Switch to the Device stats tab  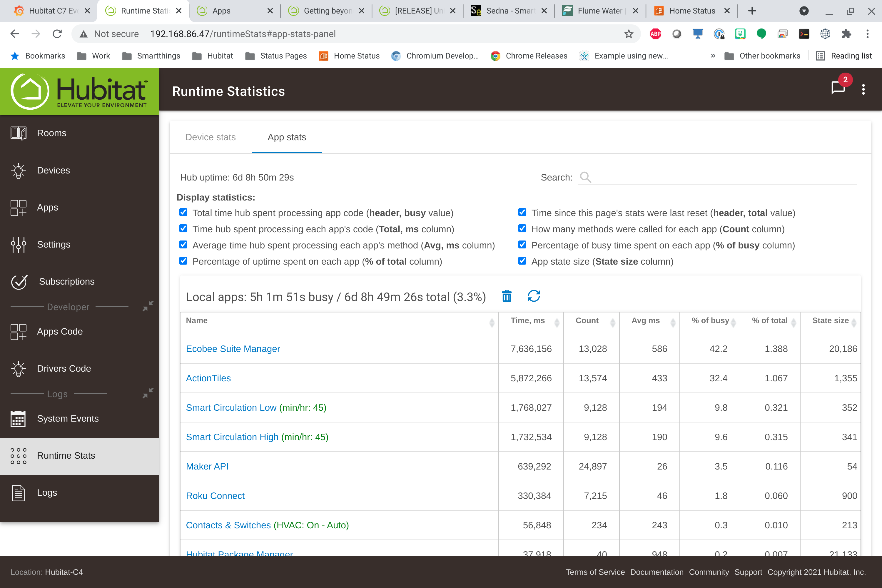(211, 137)
